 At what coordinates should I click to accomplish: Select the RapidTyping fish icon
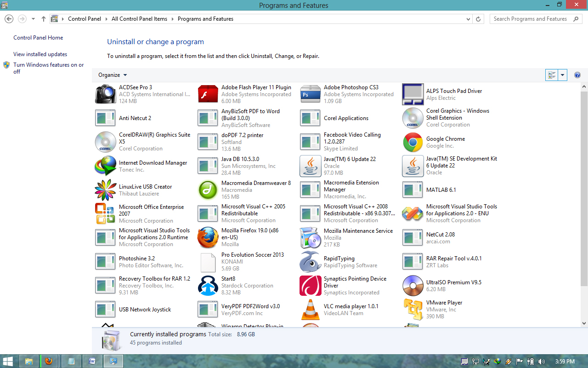click(311, 262)
